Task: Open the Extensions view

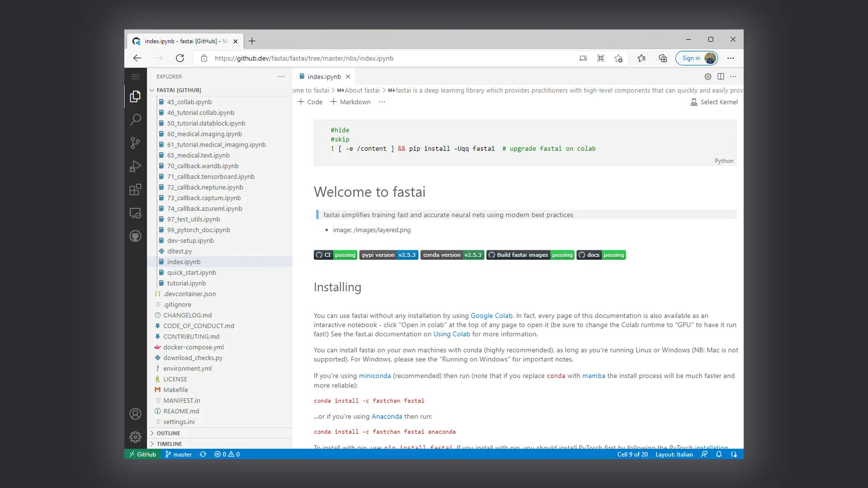Action: [135, 189]
